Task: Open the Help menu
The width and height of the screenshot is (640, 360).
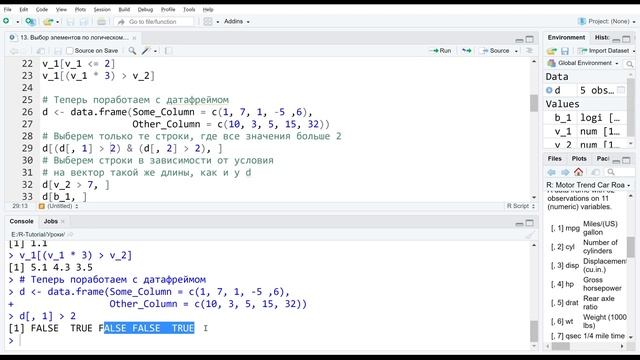Action: point(208,9)
